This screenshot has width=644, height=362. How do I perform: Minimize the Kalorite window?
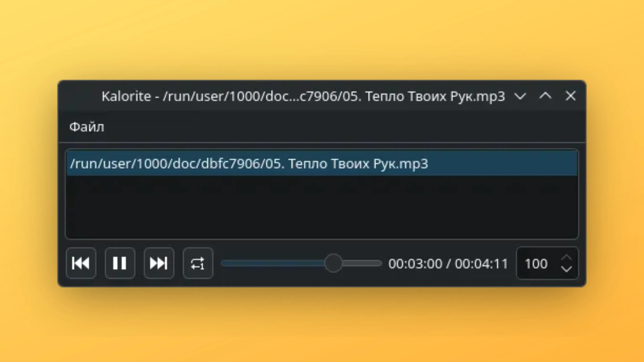coord(520,96)
